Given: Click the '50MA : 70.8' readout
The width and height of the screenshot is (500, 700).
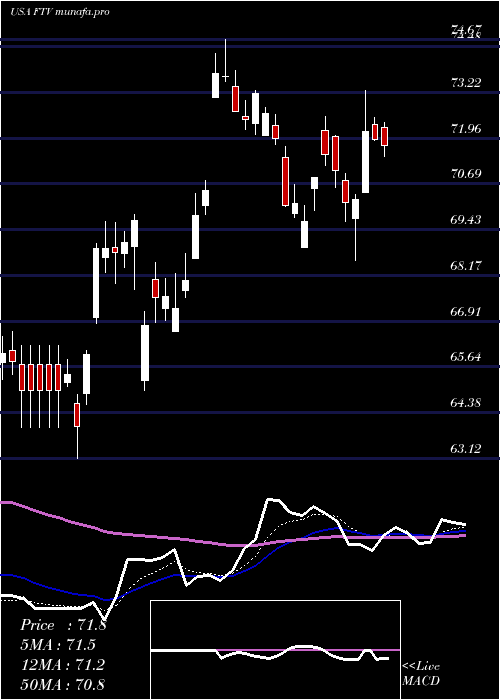Looking at the screenshot, I should click(x=63, y=684).
